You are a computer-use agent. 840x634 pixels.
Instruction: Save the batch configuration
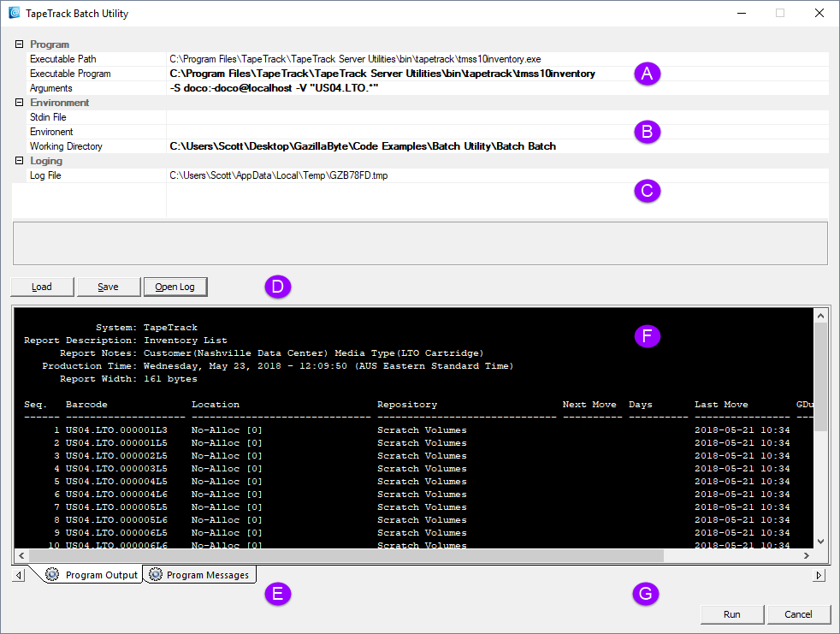pyautogui.click(x=109, y=287)
